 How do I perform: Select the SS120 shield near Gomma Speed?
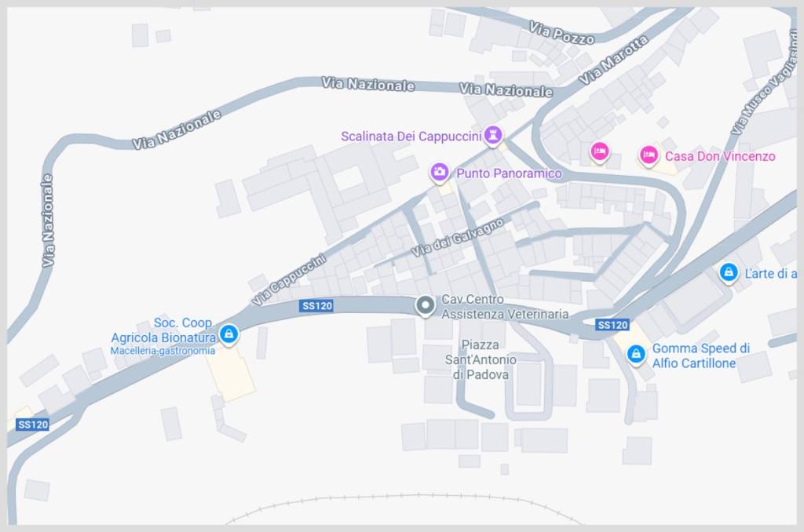612,325
